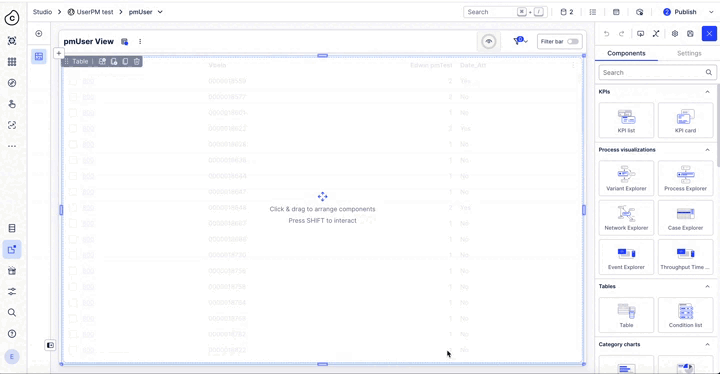This screenshot has height=374, width=720.
Task: Click the circled plus add icon
Action: tap(39, 34)
